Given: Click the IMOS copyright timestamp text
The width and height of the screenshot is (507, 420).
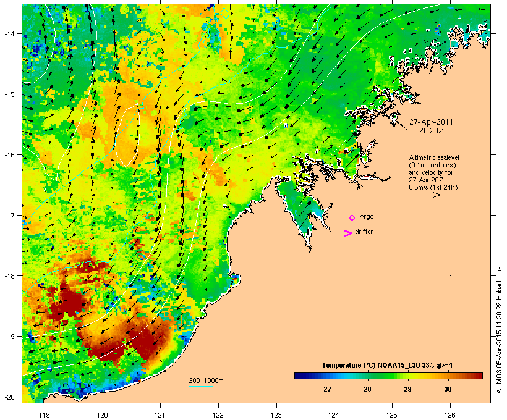Looking at the screenshot, I should [x=499, y=330].
